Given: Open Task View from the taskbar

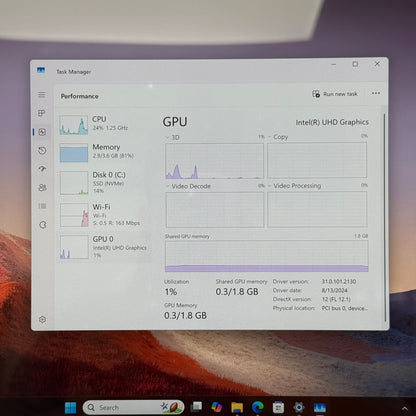Looking at the screenshot, I should (196, 407).
